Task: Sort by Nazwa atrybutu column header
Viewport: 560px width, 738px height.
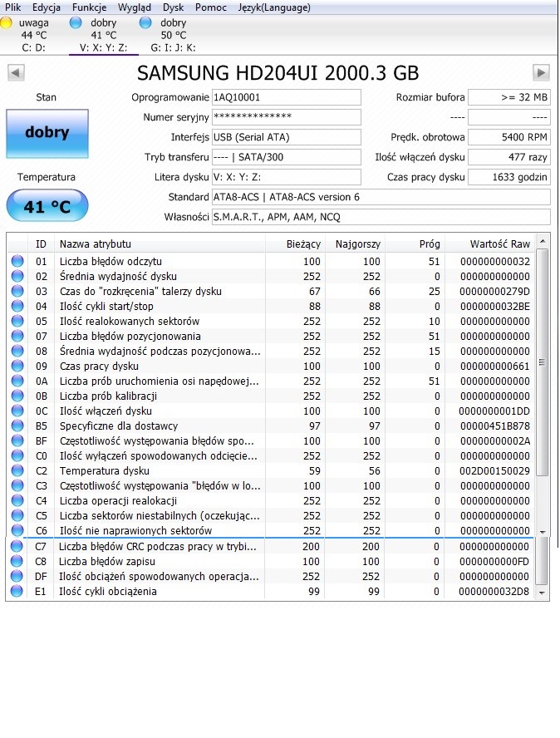Action: click(160, 244)
